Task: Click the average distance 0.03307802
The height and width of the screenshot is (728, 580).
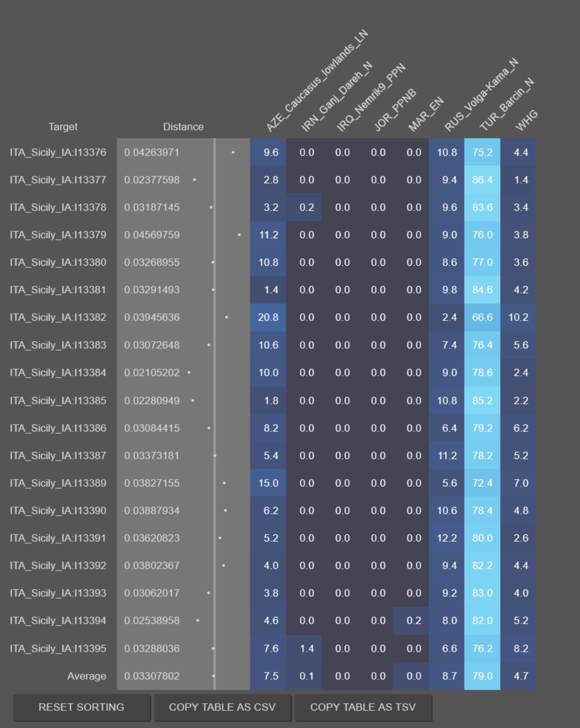Action: coord(152,676)
